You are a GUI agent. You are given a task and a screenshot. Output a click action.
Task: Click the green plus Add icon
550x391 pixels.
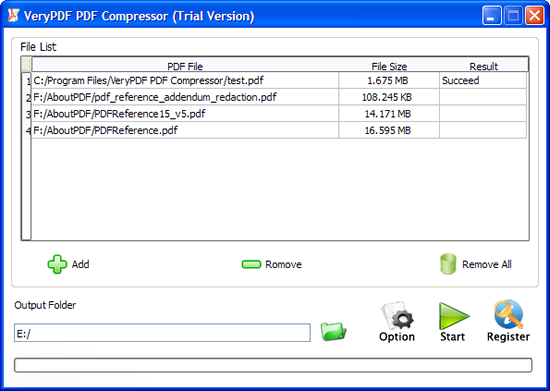point(57,264)
